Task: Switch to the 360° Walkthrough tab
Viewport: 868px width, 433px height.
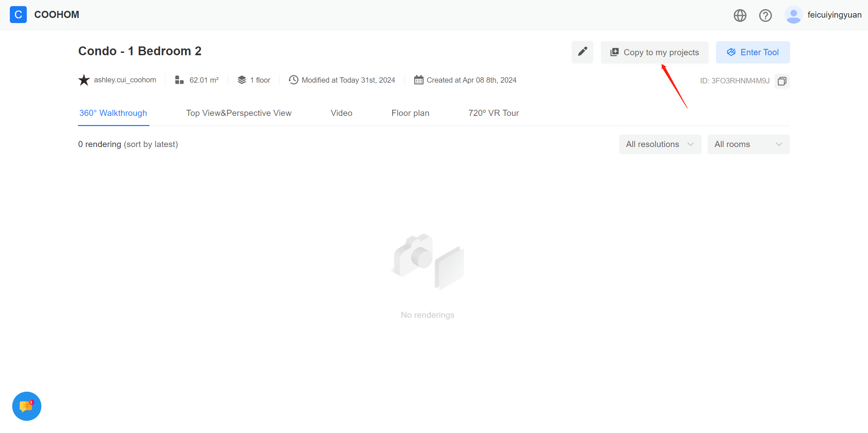Action: [113, 113]
